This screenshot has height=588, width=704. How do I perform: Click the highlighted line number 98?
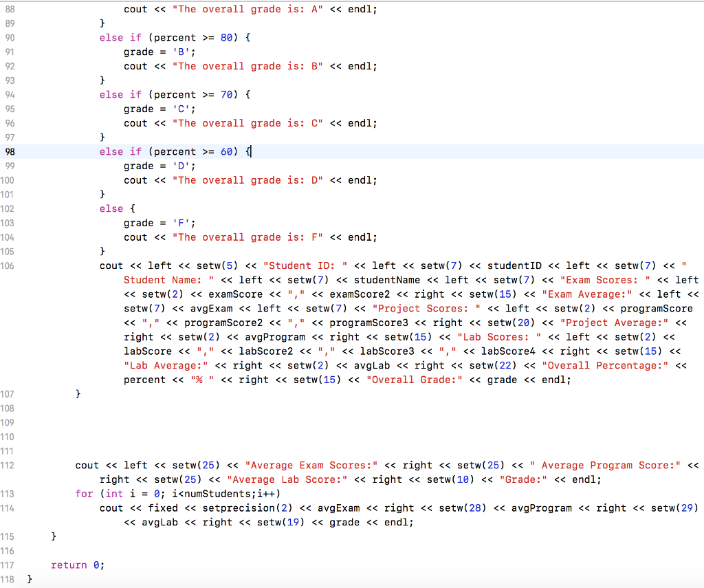(x=10, y=152)
